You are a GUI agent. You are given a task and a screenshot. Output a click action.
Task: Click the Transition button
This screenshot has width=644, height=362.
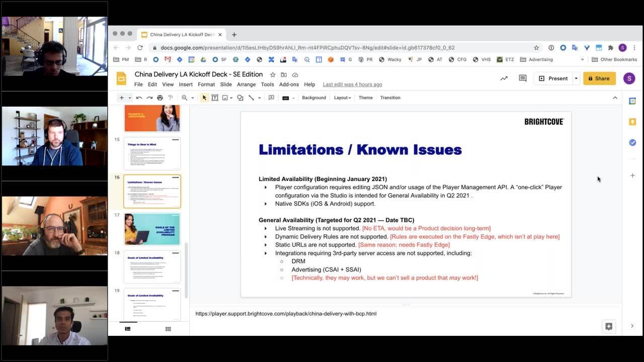pyautogui.click(x=390, y=98)
